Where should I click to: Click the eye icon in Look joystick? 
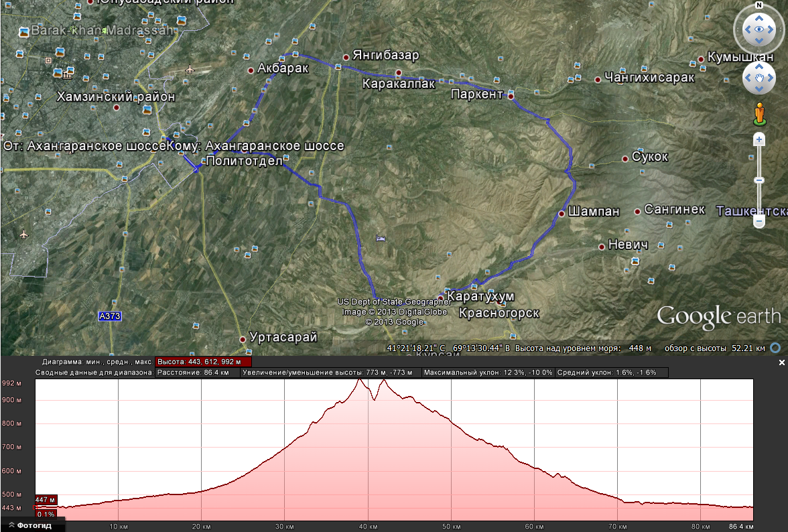coord(759,29)
